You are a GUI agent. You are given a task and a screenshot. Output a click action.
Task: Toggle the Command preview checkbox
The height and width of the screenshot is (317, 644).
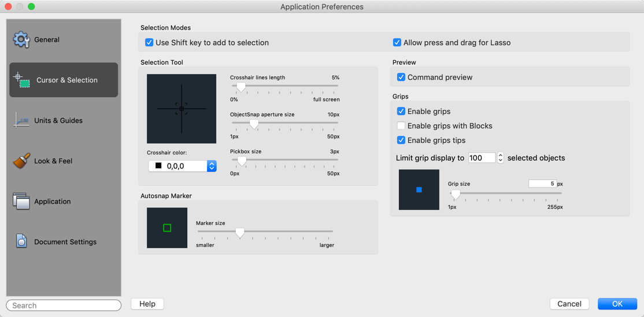pyautogui.click(x=401, y=77)
